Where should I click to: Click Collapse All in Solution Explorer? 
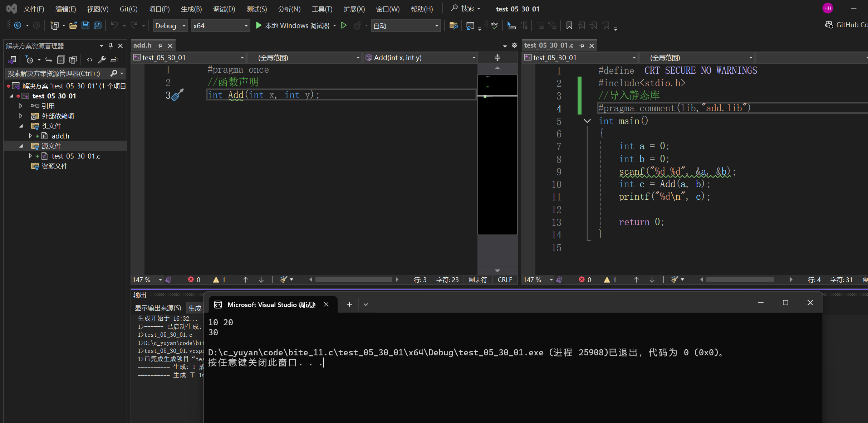[61, 60]
